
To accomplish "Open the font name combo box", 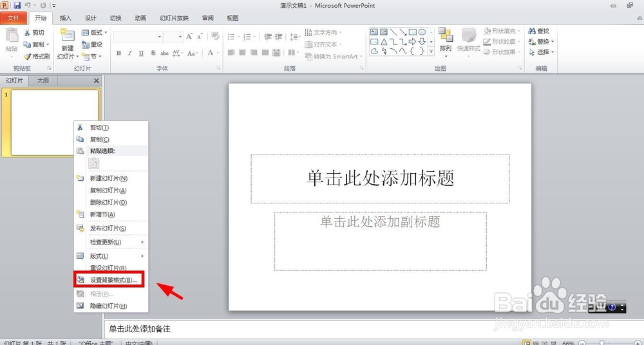I will 138,37.
